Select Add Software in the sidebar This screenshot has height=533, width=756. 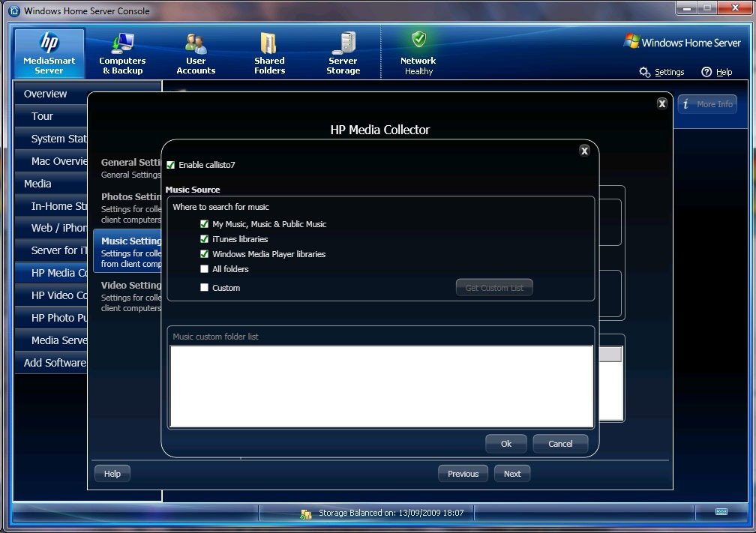coord(51,363)
